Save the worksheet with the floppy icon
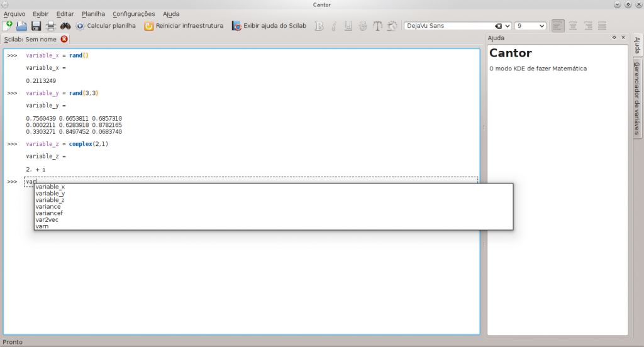Image resolution: width=644 pixels, height=347 pixels. tap(36, 26)
